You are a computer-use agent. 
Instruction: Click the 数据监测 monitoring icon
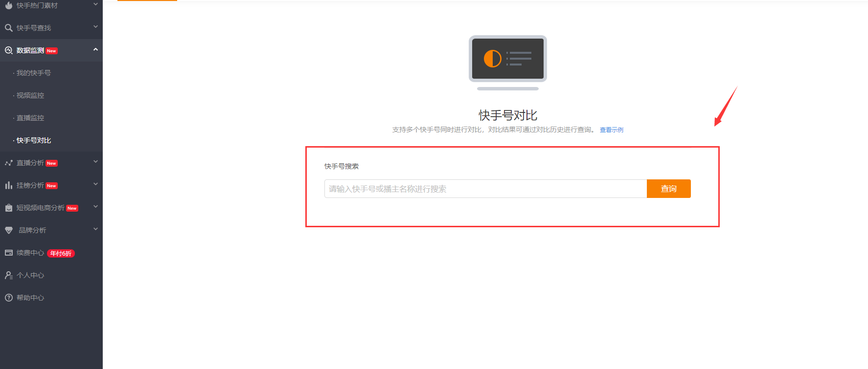(x=9, y=50)
